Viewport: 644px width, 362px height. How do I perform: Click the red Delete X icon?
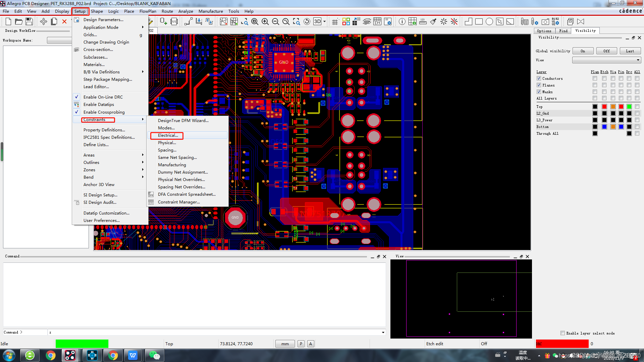click(64, 22)
